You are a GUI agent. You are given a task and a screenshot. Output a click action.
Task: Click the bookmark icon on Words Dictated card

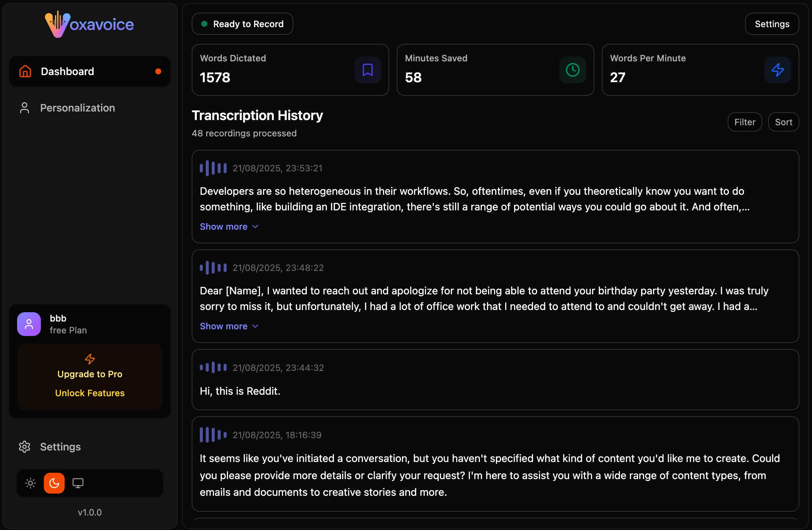point(367,70)
